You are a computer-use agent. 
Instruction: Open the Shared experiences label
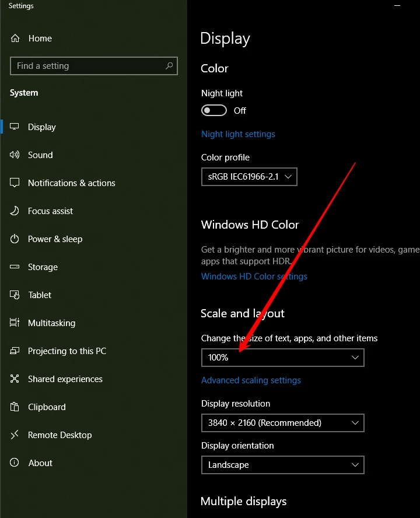65,379
